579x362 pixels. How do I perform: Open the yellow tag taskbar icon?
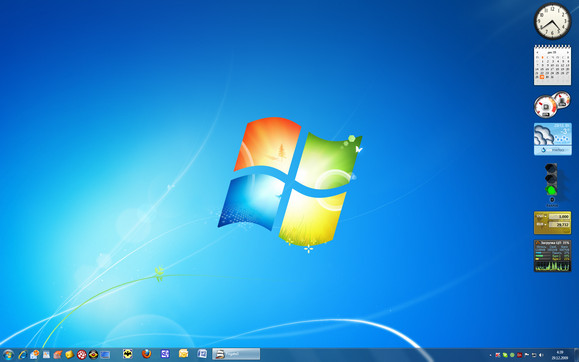[69, 355]
